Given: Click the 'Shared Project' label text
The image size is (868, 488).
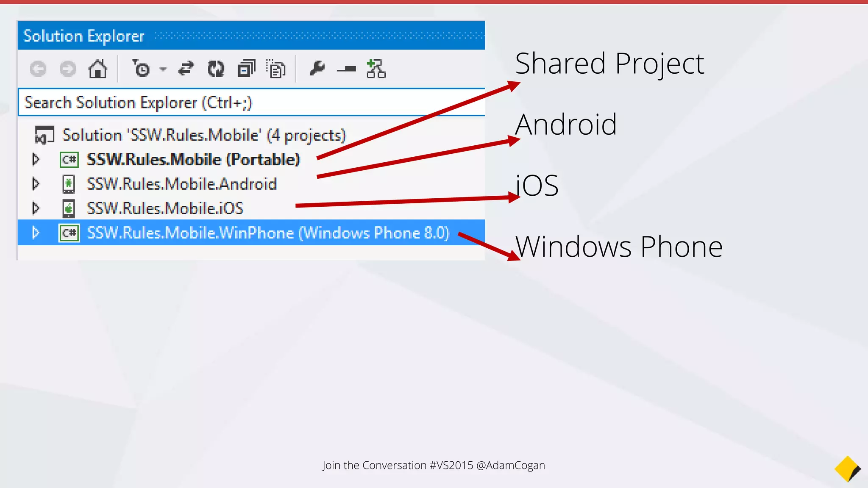Looking at the screenshot, I should 609,64.
